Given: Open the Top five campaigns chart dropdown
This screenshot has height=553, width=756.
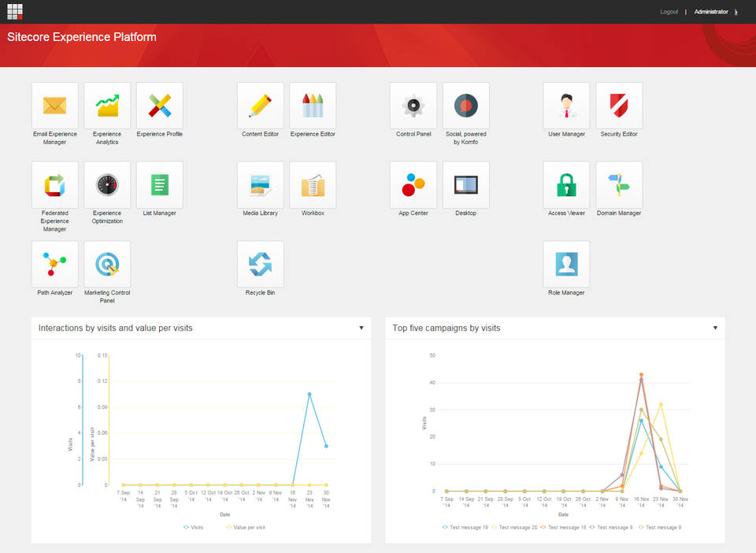Looking at the screenshot, I should coord(716,328).
